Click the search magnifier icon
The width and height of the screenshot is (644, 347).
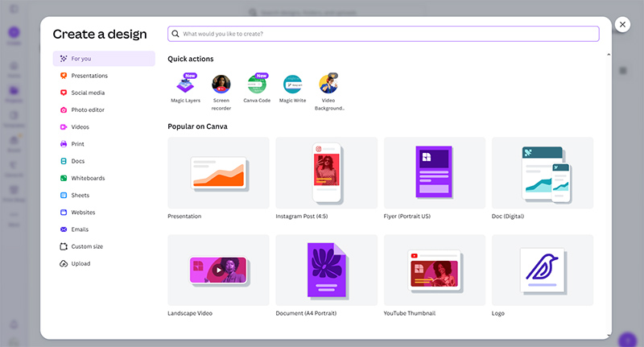point(175,34)
